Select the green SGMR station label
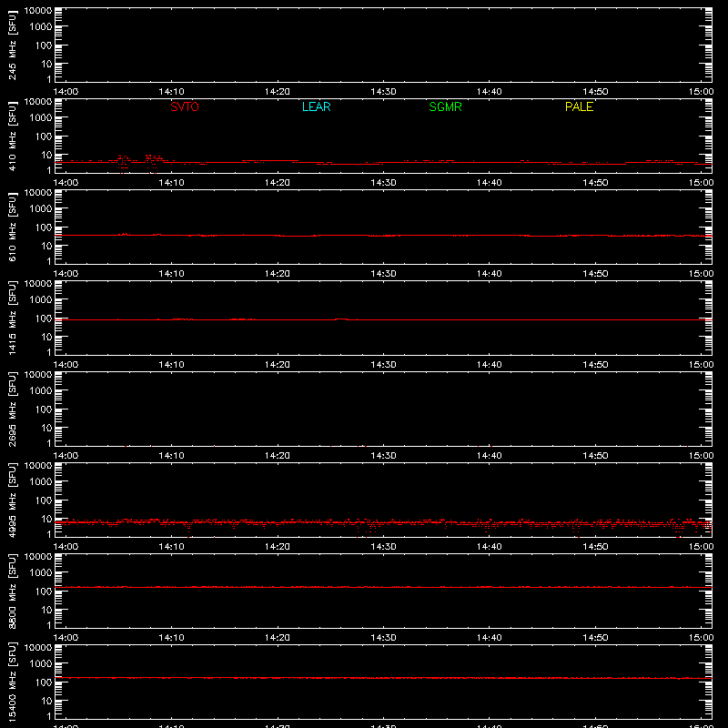Viewport: 728px width, 728px height. [445, 106]
